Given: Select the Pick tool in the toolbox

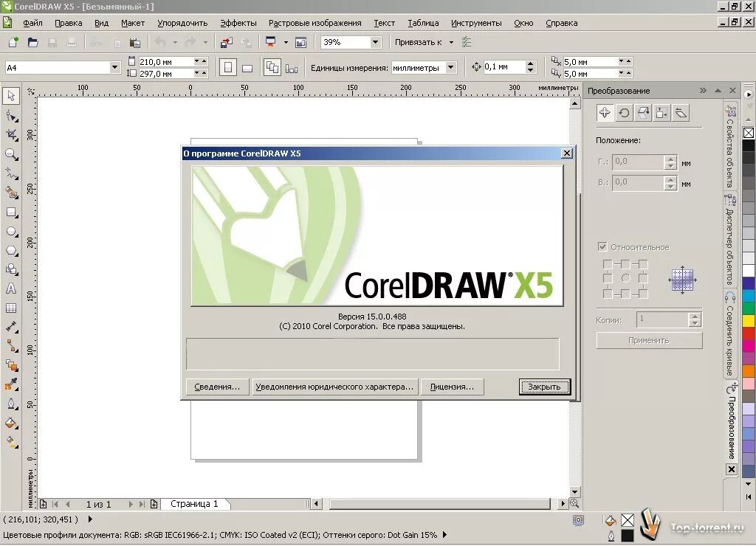Looking at the screenshot, I should click(11, 96).
